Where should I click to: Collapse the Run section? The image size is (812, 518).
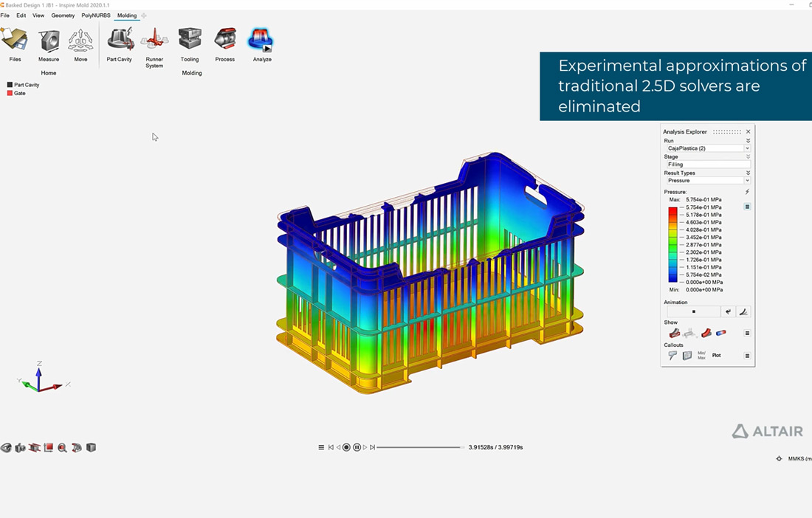748,141
